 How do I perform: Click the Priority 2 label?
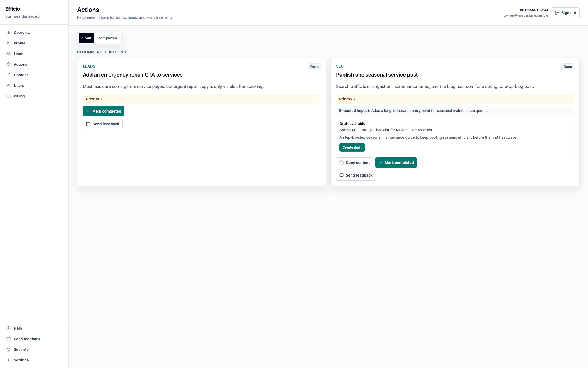[347, 99]
